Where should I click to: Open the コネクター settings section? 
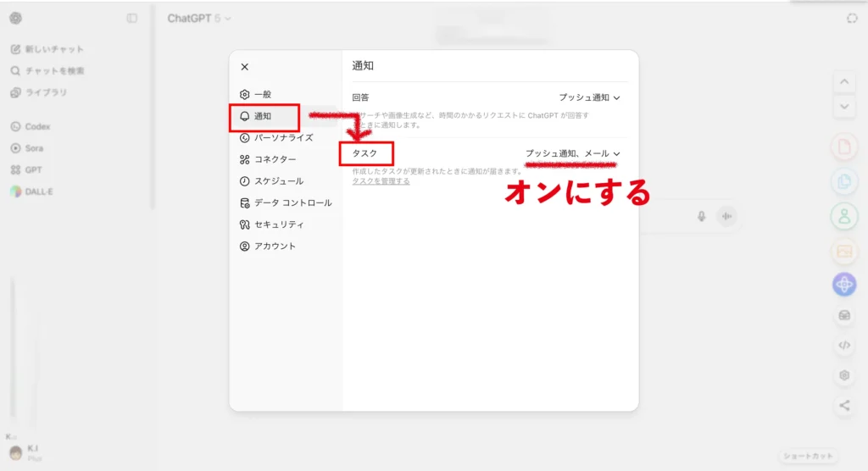tap(286, 159)
